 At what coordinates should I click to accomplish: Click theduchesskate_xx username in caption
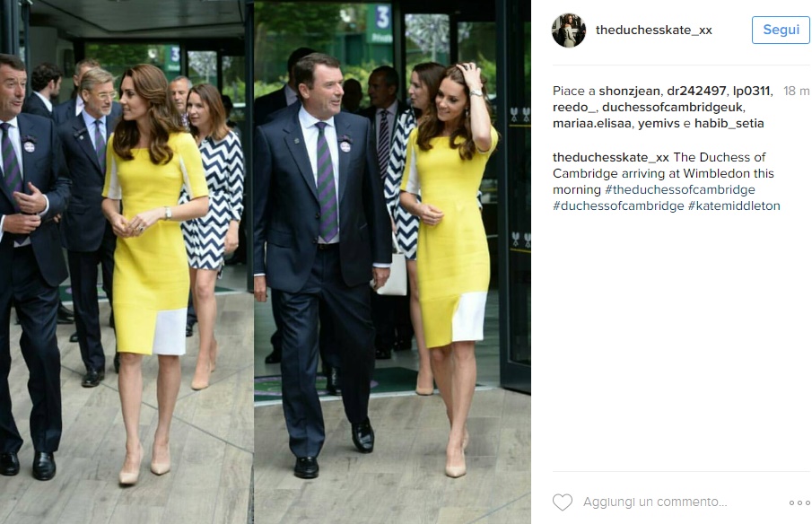tap(610, 157)
